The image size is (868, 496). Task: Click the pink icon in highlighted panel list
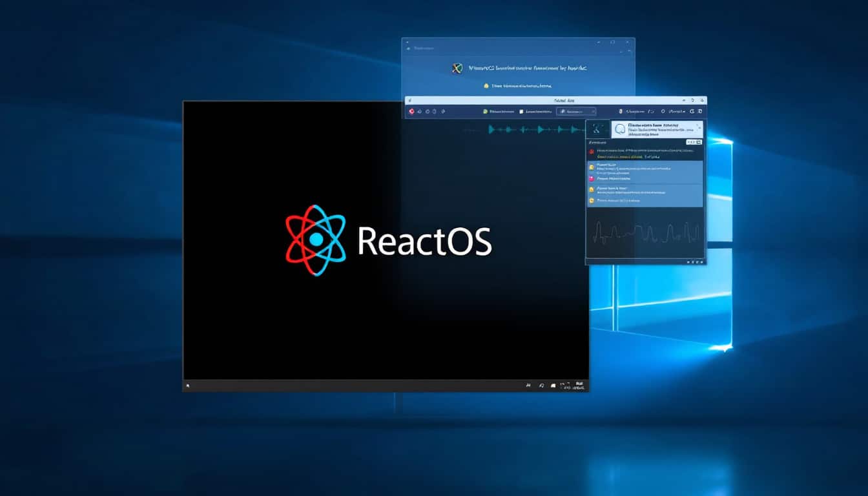[592, 178]
